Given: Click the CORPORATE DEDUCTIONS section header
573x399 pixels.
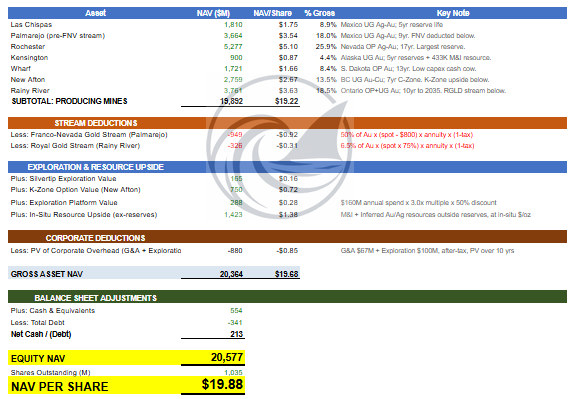Looking at the screenshot, I should click(95, 238).
